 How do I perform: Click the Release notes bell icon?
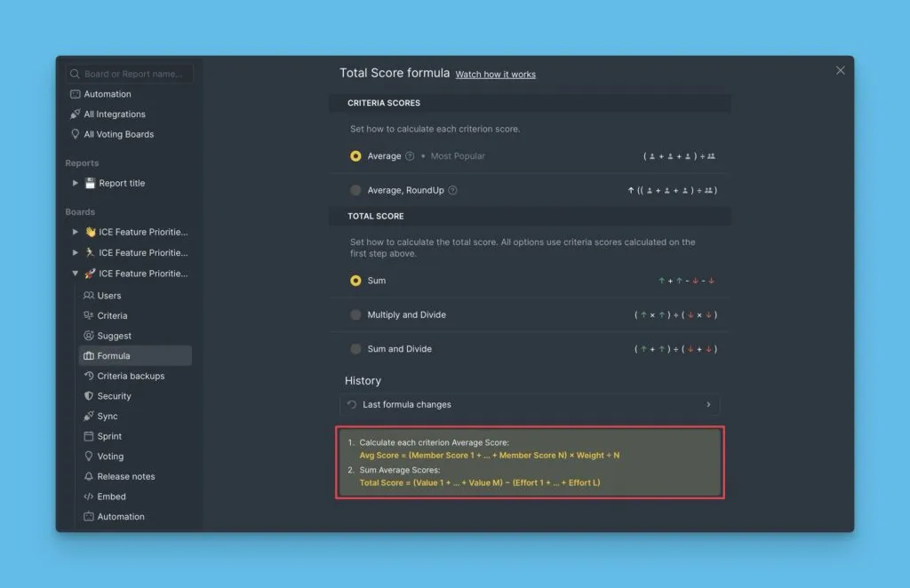[x=89, y=477]
